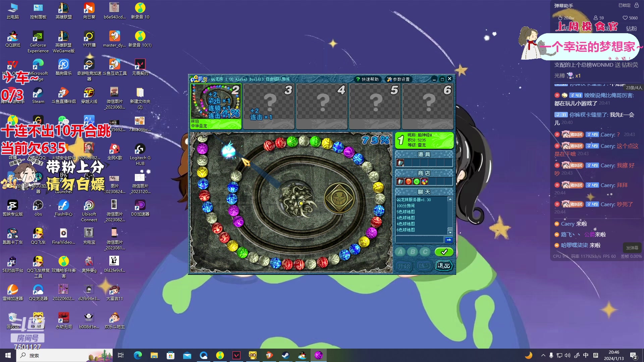Open File Explorer from the taskbar
The height and width of the screenshot is (362, 644).
click(154, 355)
